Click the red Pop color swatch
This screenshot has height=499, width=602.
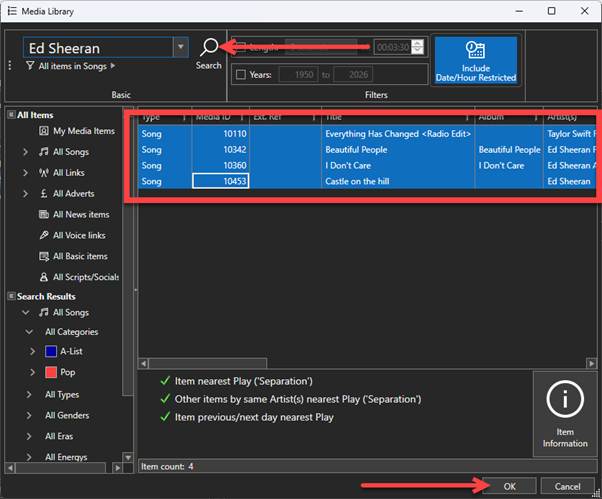pos(51,372)
